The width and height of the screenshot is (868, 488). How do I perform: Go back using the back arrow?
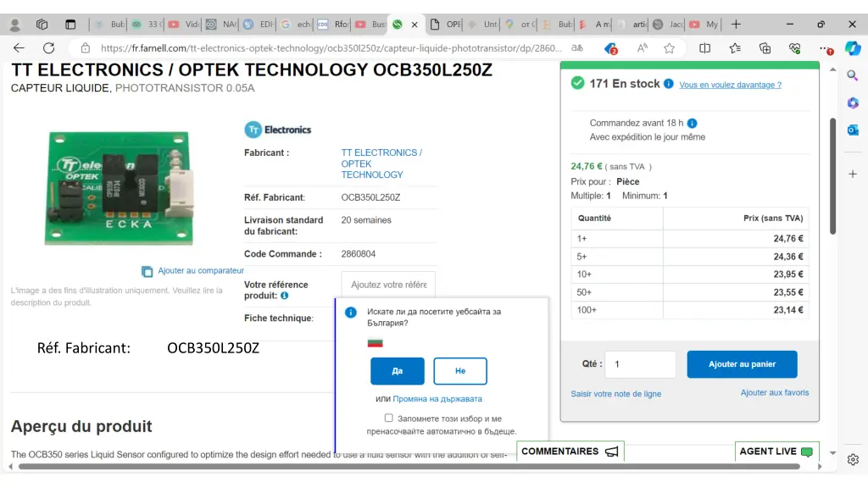[x=19, y=48]
